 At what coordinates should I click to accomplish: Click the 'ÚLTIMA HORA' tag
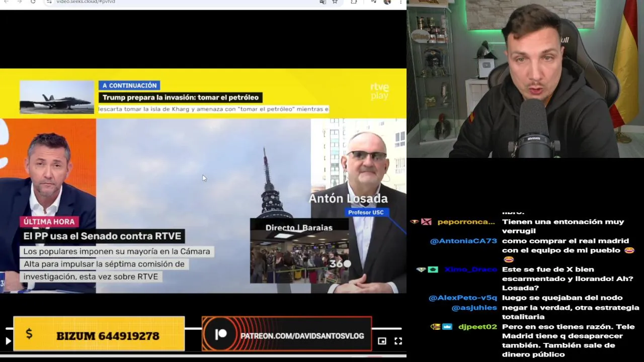click(49, 222)
